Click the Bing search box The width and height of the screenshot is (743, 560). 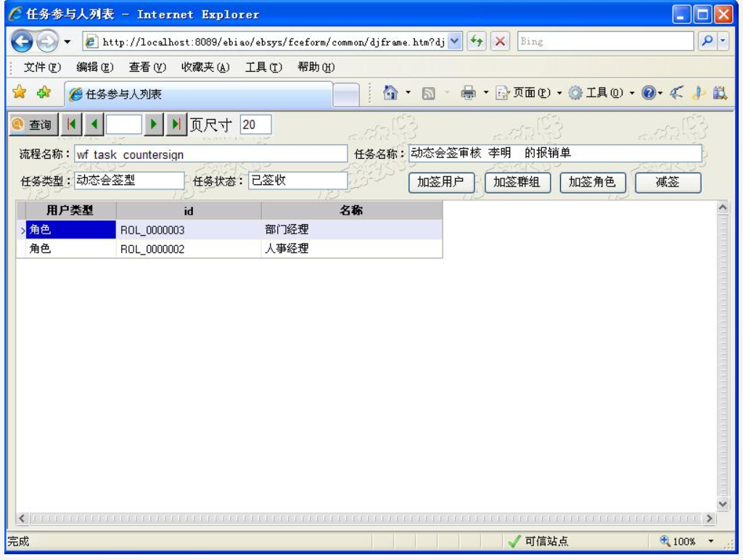605,41
